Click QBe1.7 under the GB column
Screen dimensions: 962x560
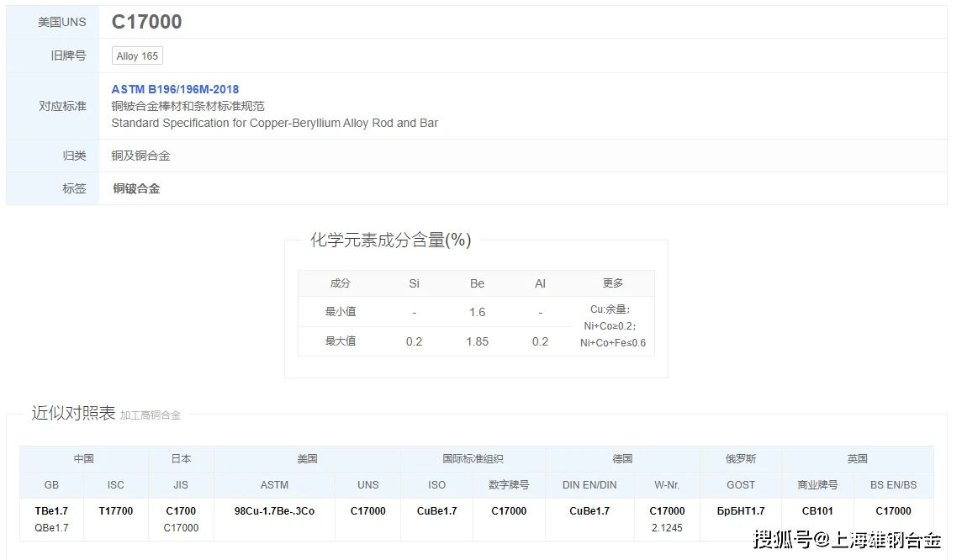[50, 529]
